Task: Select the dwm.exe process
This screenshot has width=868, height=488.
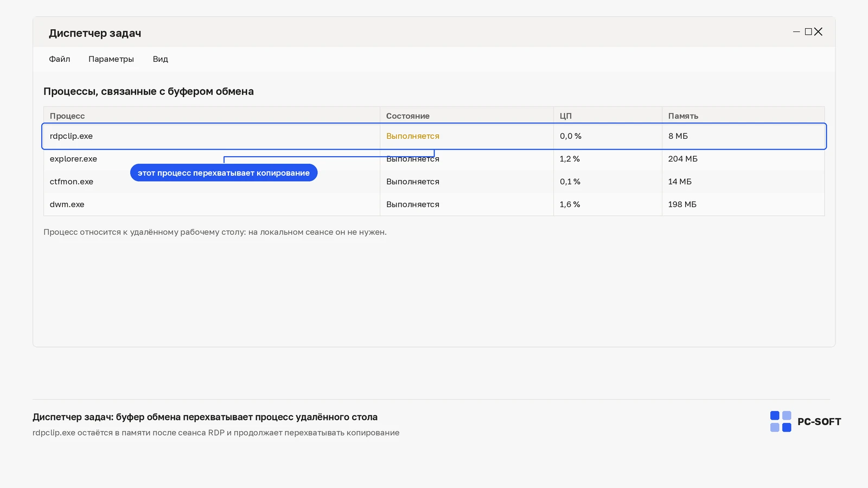Action: (x=67, y=204)
